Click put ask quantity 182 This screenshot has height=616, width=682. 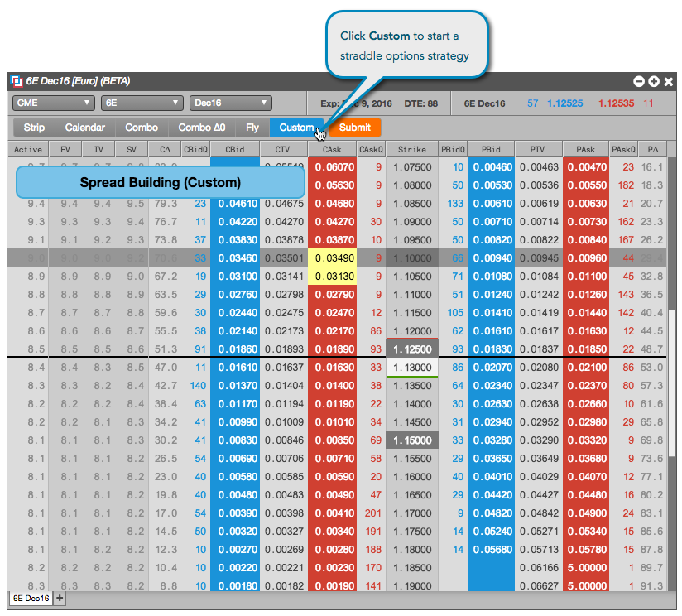click(x=626, y=185)
